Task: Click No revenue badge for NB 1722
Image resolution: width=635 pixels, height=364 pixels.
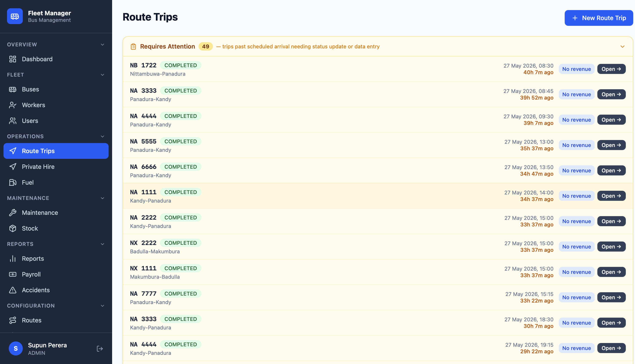Action: [x=577, y=69]
